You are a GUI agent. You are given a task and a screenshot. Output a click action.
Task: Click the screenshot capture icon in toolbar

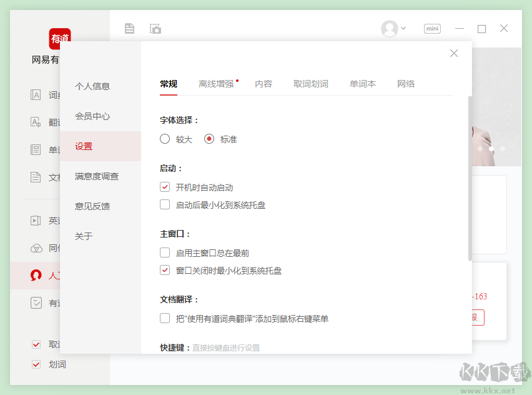pos(155,28)
